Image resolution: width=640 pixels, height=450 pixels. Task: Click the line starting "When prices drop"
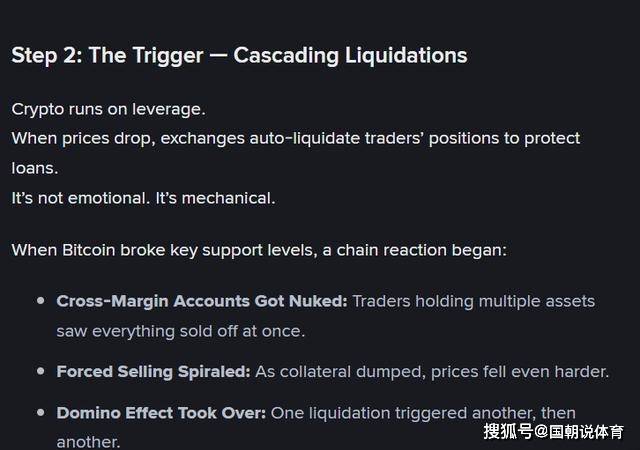pos(295,138)
